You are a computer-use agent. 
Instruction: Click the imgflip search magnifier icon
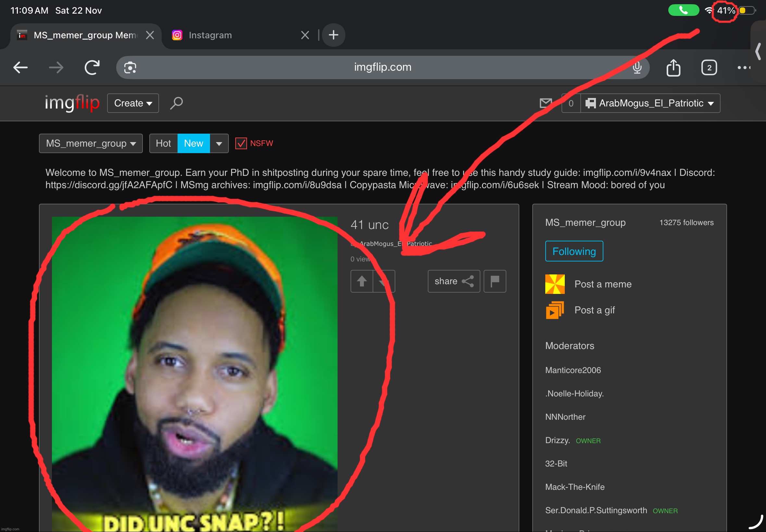click(176, 103)
